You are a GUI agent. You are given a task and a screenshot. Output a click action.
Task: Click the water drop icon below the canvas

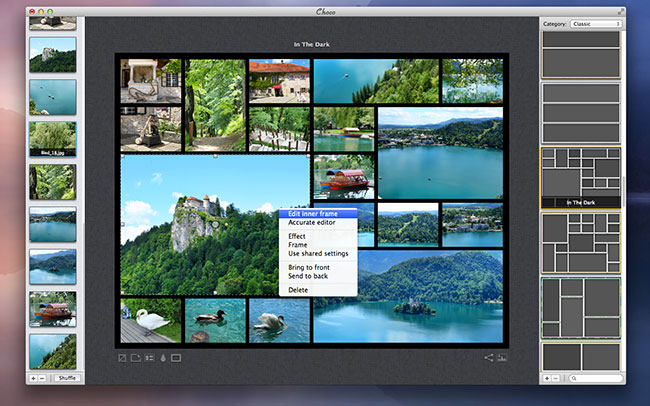coord(162,357)
